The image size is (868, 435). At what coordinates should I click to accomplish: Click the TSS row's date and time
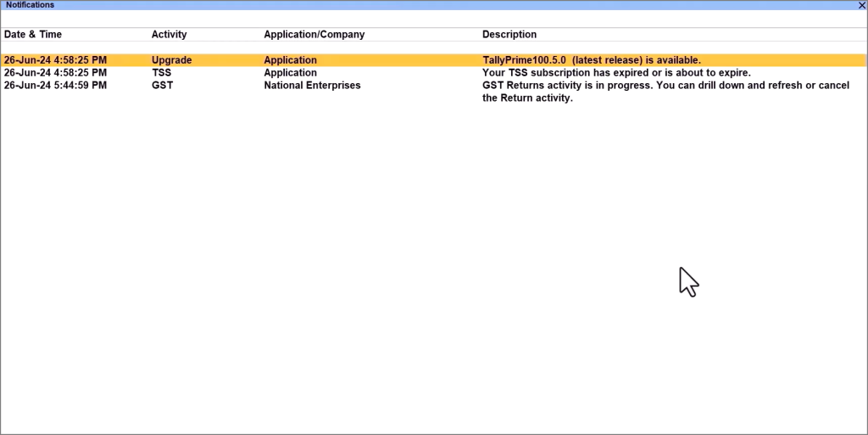(55, 73)
